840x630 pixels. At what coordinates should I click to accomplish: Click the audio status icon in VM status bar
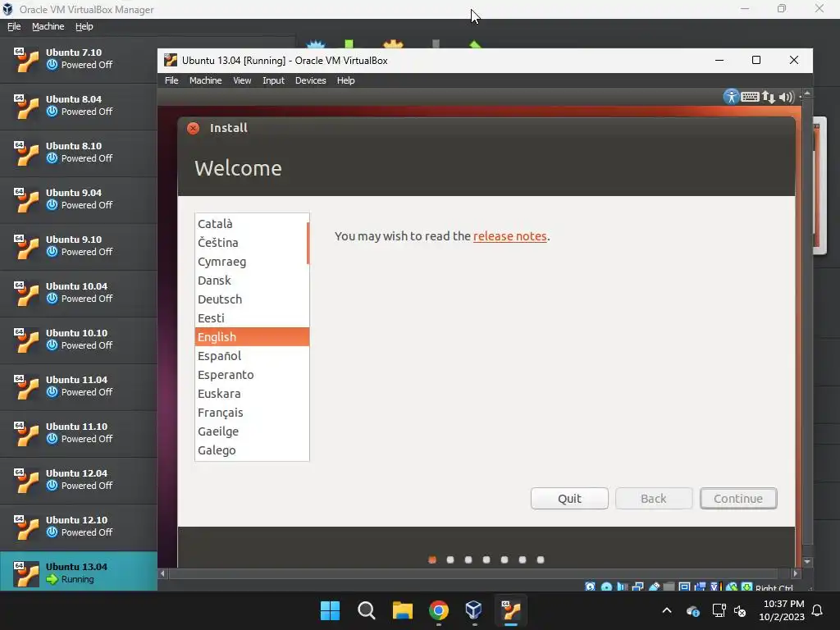coord(622,587)
